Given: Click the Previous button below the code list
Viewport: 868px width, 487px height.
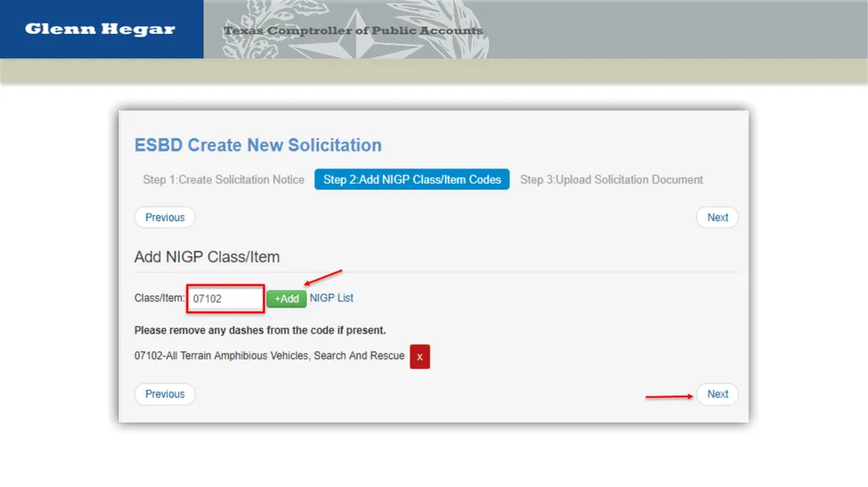Looking at the screenshot, I should click(x=165, y=394).
